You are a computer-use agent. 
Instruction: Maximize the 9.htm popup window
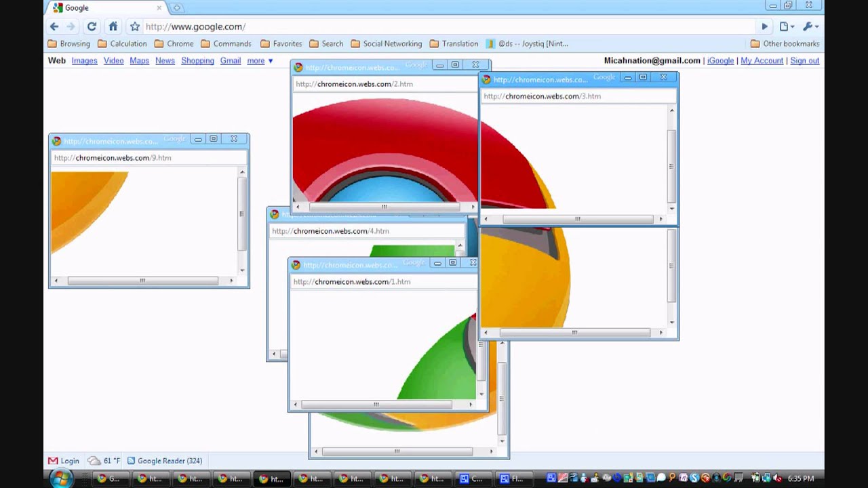(214, 139)
